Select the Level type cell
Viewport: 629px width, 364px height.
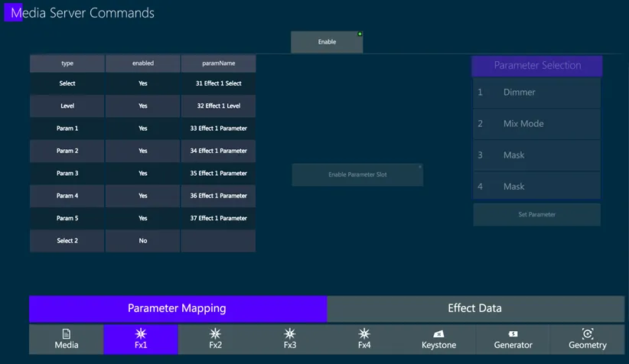coord(67,106)
